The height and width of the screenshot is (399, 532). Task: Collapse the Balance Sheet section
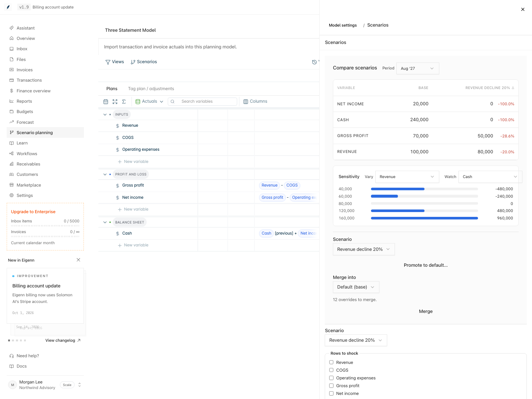(x=105, y=222)
